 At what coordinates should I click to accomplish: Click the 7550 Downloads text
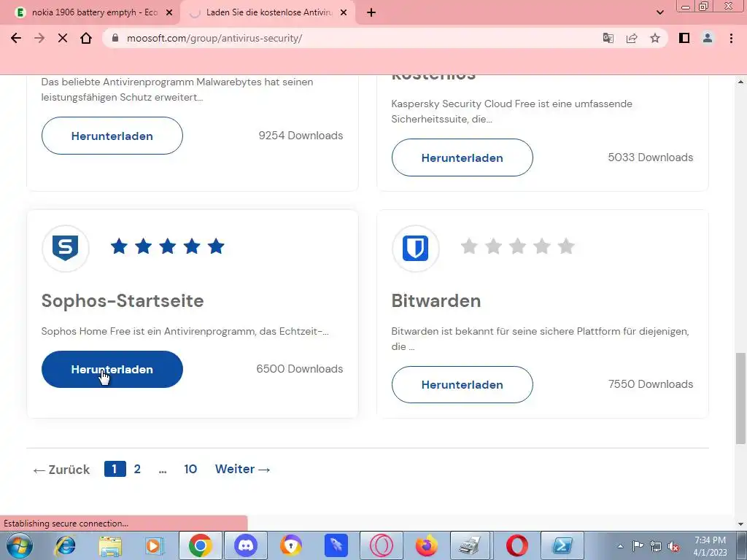pos(651,384)
